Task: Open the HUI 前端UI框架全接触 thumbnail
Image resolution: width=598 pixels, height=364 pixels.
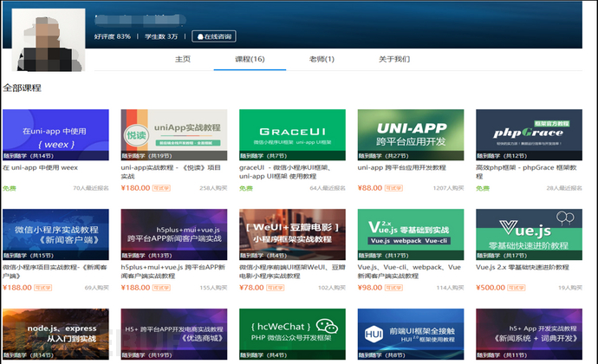Action: click(411, 334)
